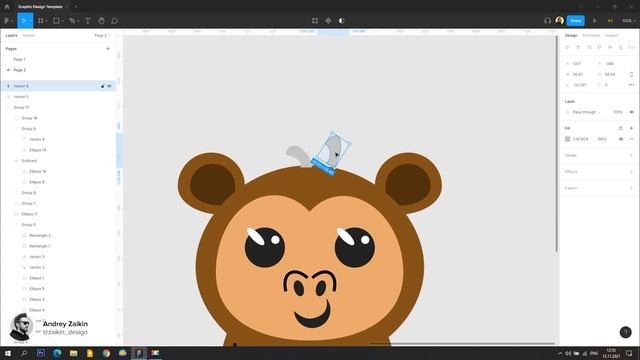This screenshot has width=640, height=360.
Task: Select the Text tool
Action: point(88,20)
